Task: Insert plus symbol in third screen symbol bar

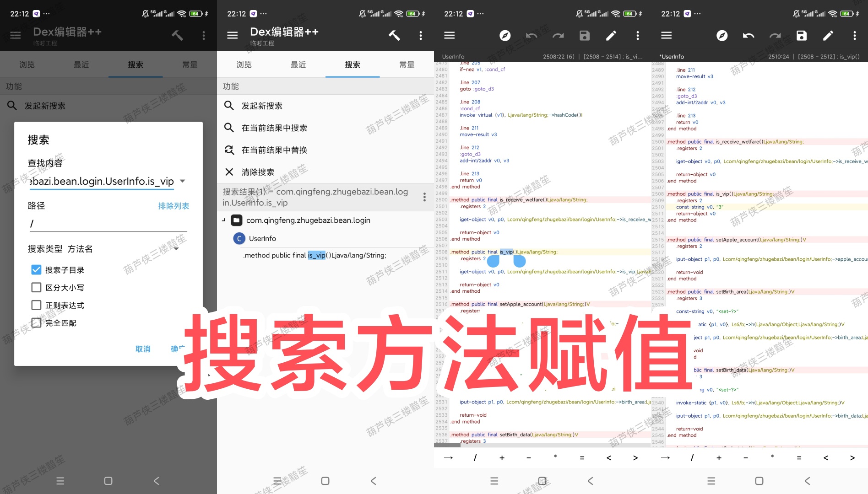Action: click(502, 457)
